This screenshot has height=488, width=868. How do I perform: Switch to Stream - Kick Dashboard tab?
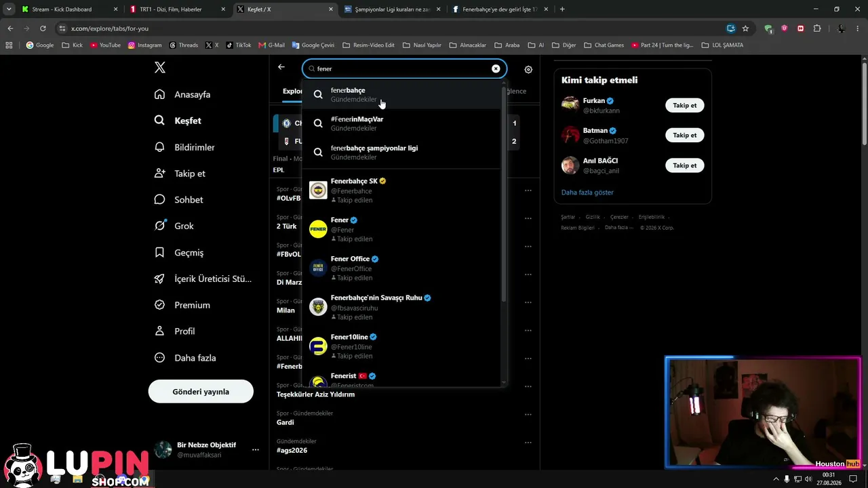(70, 9)
